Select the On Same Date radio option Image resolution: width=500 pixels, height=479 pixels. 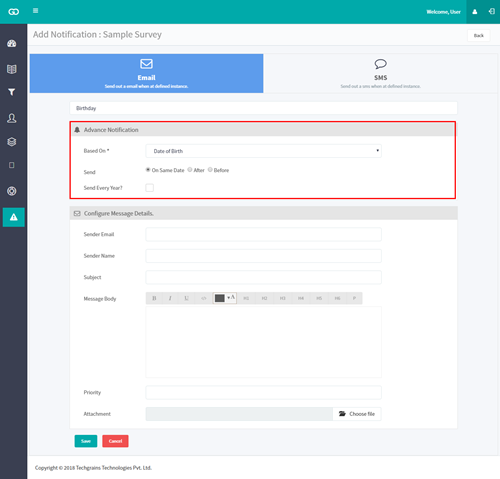pos(148,170)
